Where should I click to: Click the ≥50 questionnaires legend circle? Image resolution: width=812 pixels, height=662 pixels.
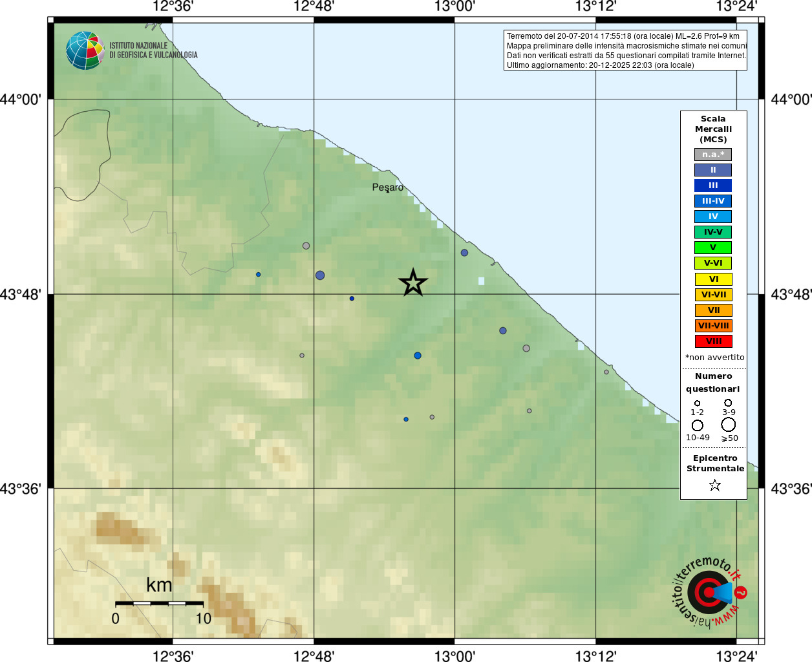[x=729, y=425]
